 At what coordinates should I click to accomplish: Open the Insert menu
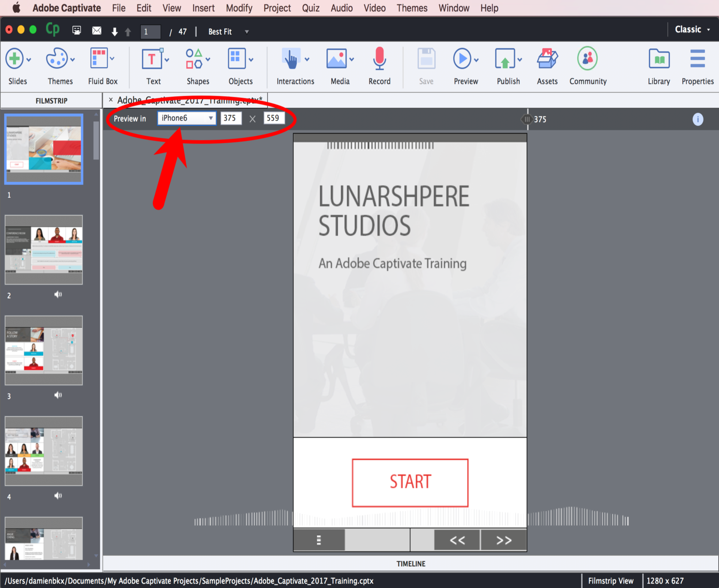(203, 8)
